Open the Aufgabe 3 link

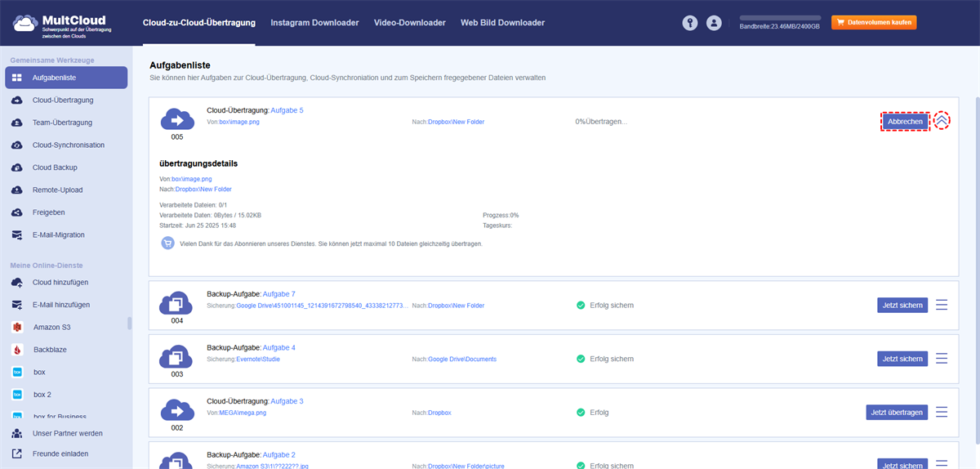(287, 401)
